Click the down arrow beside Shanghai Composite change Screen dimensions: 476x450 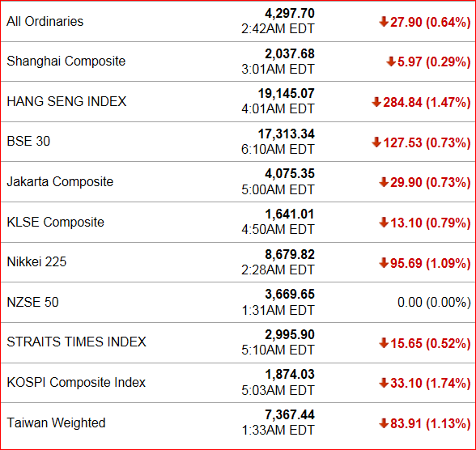(x=391, y=62)
